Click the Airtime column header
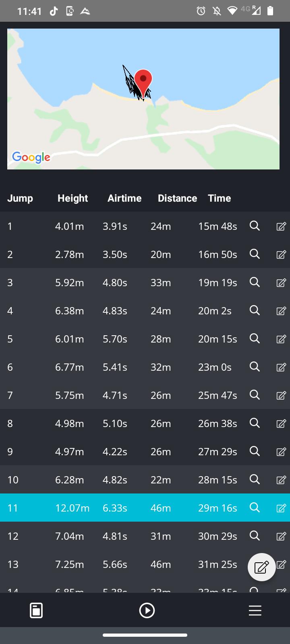The image size is (290, 644). coord(124,198)
